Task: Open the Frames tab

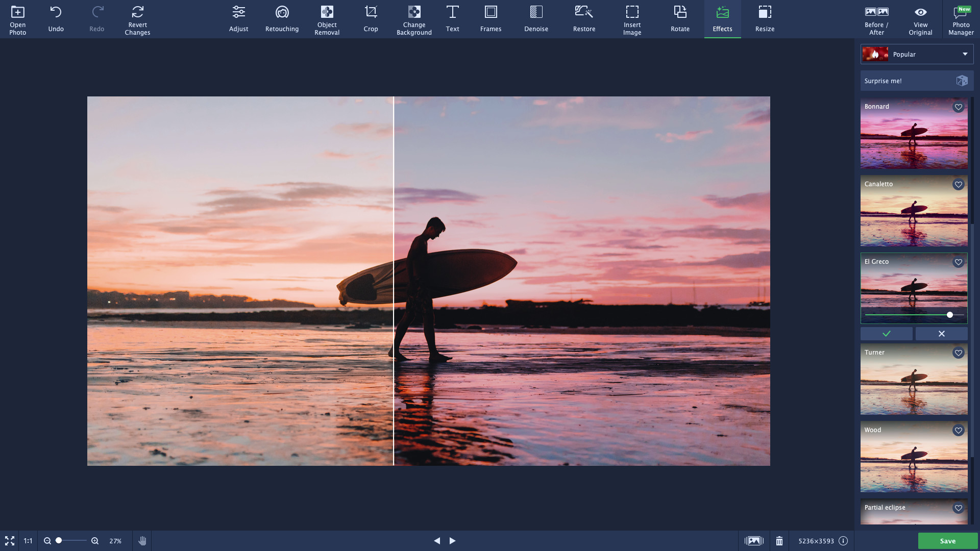Action: click(491, 19)
